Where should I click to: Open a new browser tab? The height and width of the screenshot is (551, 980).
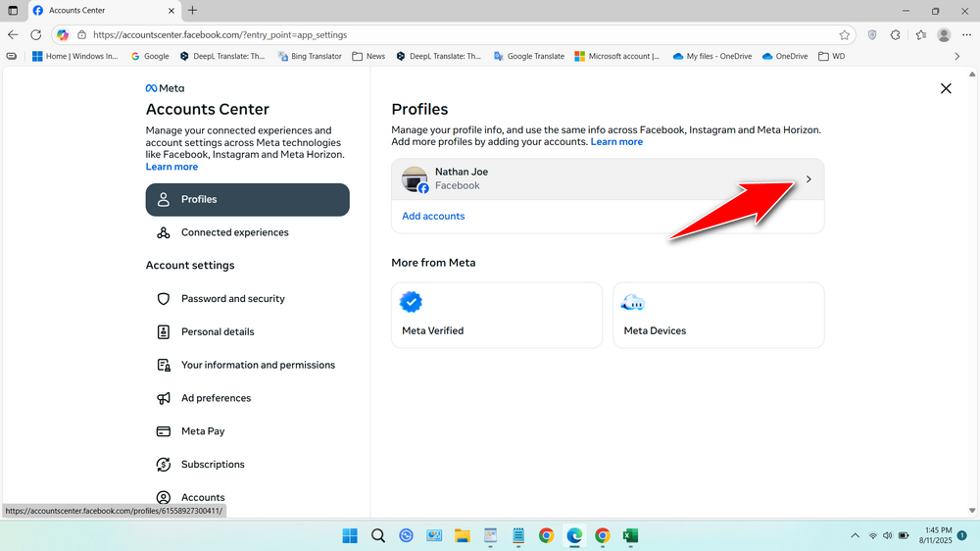click(x=192, y=11)
